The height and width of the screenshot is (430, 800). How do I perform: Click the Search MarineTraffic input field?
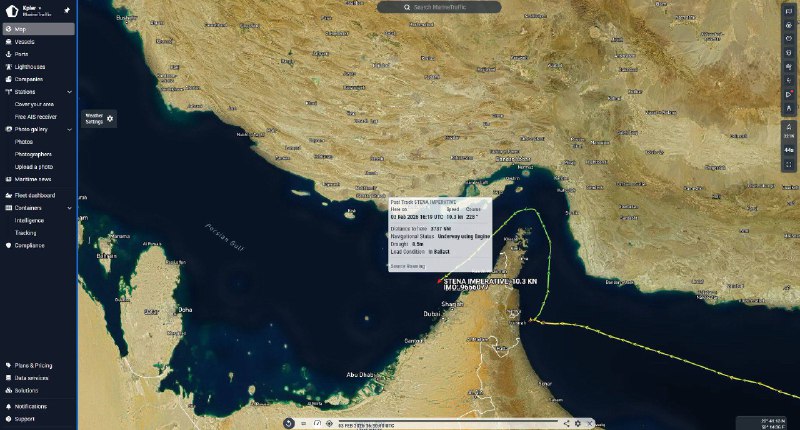tap(453, 7)
